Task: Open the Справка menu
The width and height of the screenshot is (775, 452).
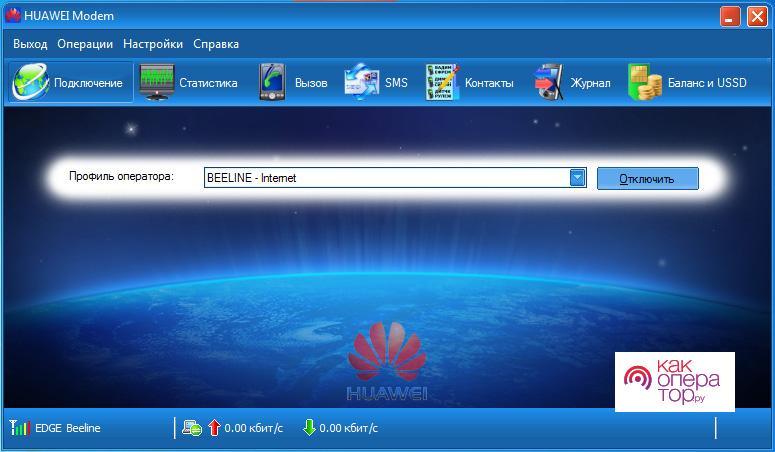Action: [216, 44]
